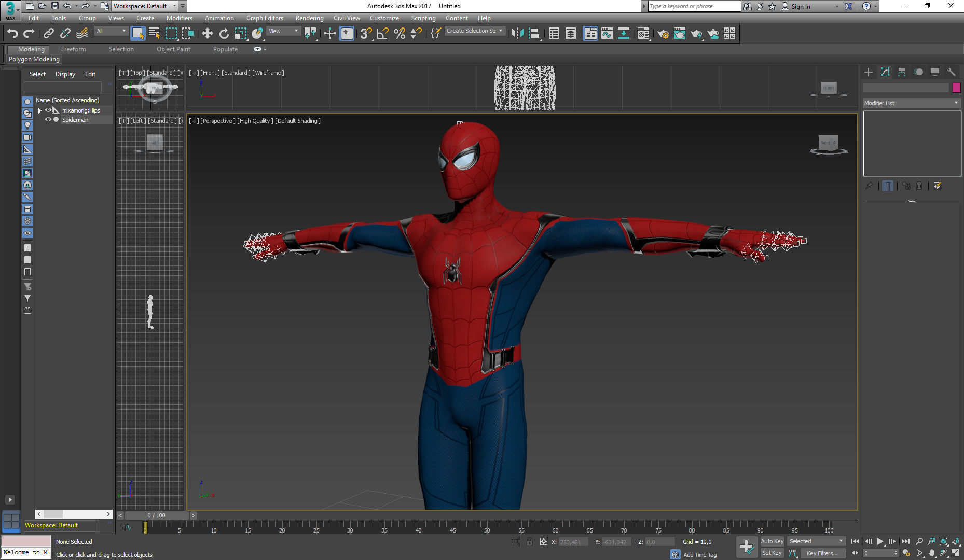Expand the mixamorig:Hips tree node
This screenshot has height=560, width=964.
pyautogui.click(x=39, y=110)
